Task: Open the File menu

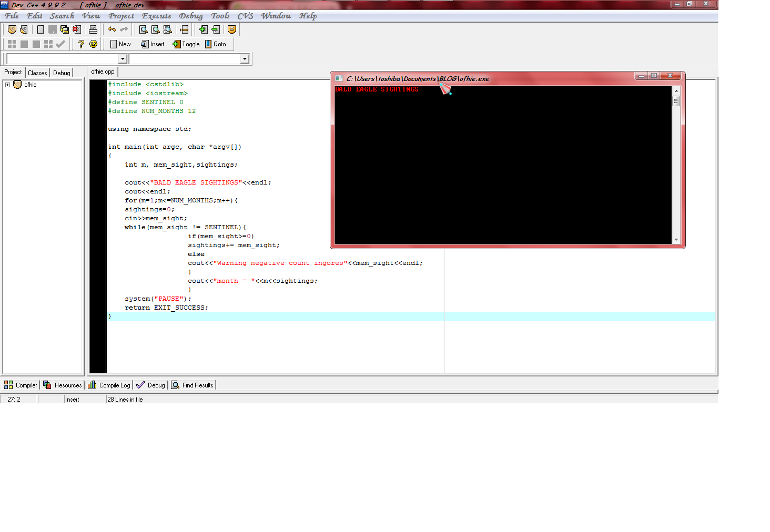Action: (12, 16)
